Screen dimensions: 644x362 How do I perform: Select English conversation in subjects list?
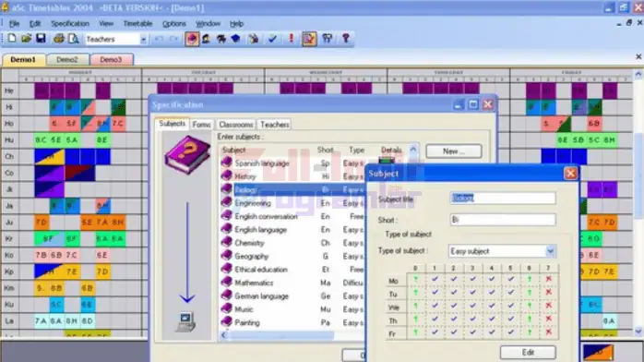(x=266, y=216)
